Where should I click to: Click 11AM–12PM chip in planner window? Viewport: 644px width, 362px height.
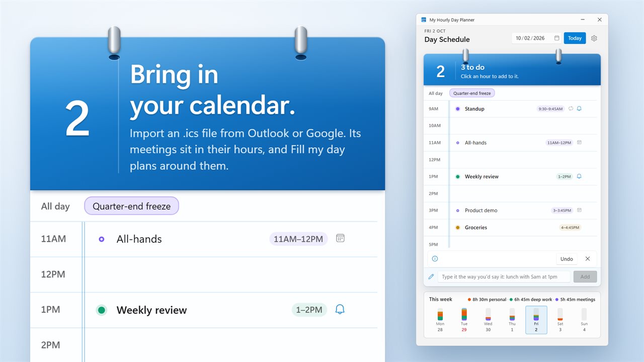click(x=559, y=143)
